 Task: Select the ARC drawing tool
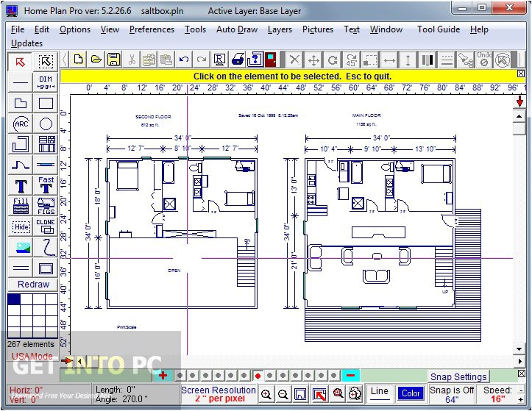coord(21,124)
